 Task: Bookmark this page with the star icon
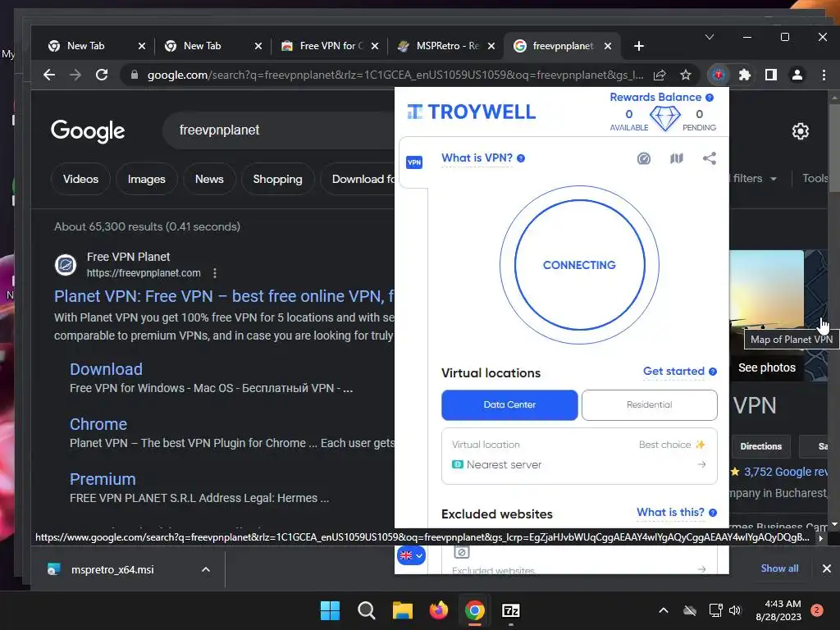[x=686, y=75]
